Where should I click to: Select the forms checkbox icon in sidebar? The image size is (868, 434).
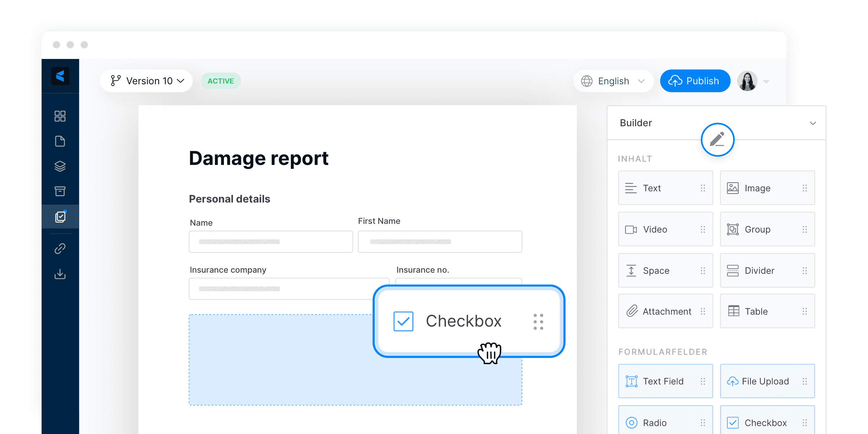tap(60, 216)
